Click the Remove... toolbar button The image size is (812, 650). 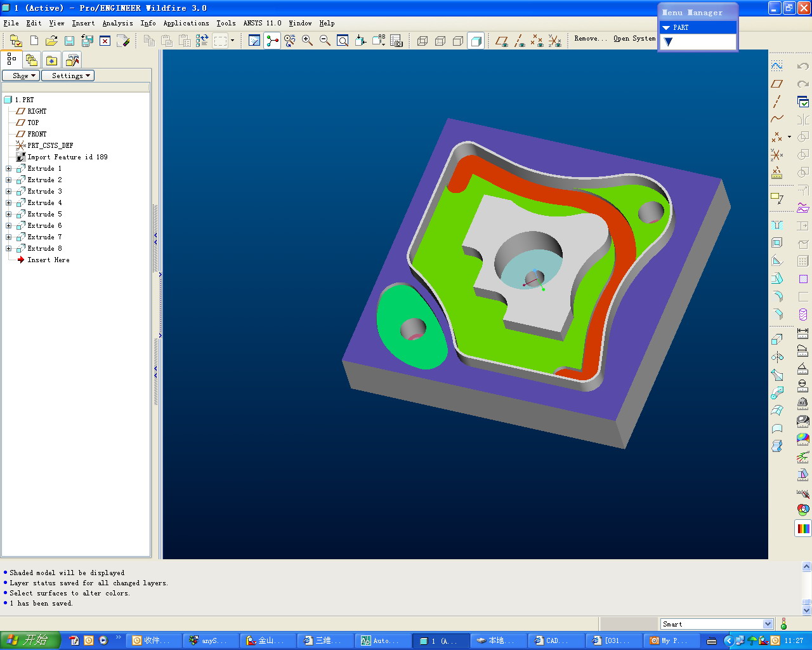[591, 39]
